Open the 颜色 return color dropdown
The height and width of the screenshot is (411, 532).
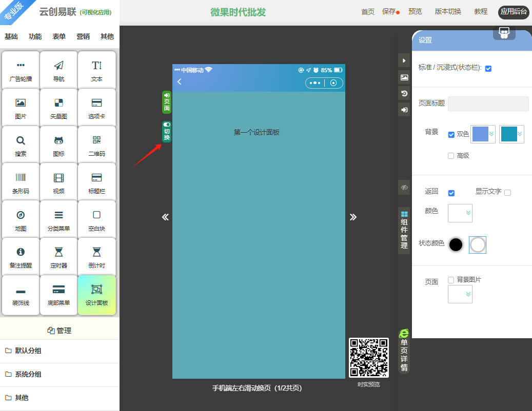coord(460,213)
